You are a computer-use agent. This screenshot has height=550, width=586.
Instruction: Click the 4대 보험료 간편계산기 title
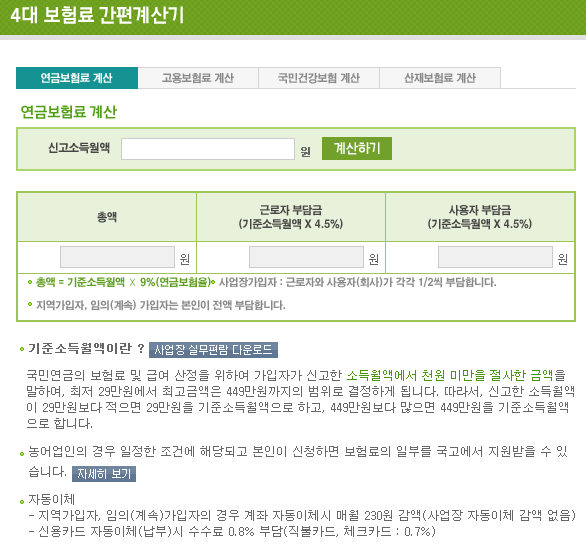point(97,15)
